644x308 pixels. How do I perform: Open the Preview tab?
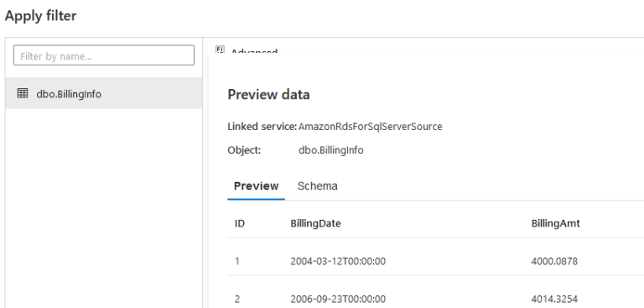tap(256, 185)
